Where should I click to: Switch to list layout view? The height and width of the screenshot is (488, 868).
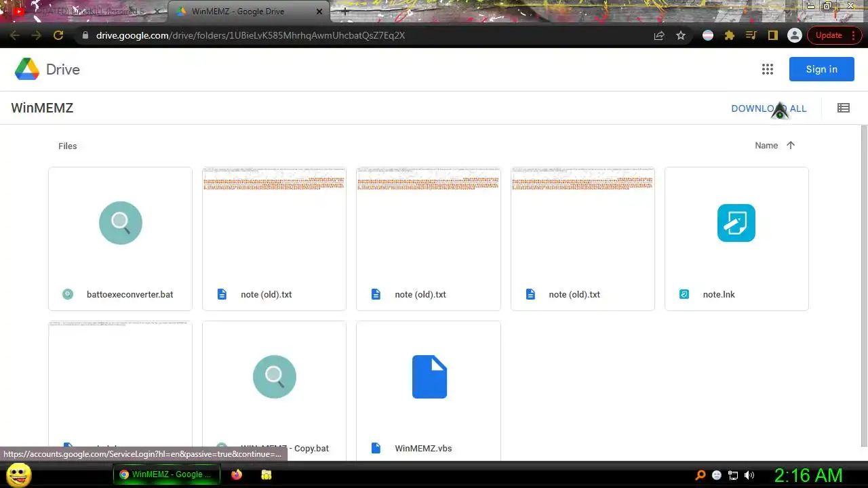click(x=844, y=108)
